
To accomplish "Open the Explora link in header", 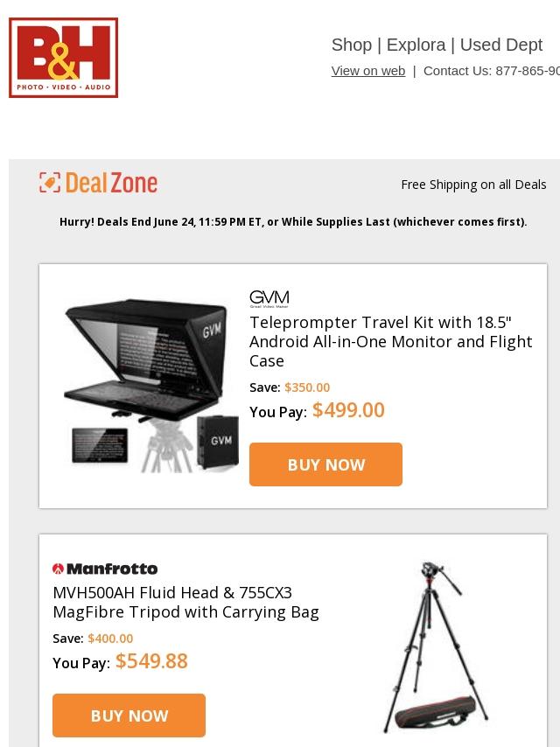I will click(416, 45).
